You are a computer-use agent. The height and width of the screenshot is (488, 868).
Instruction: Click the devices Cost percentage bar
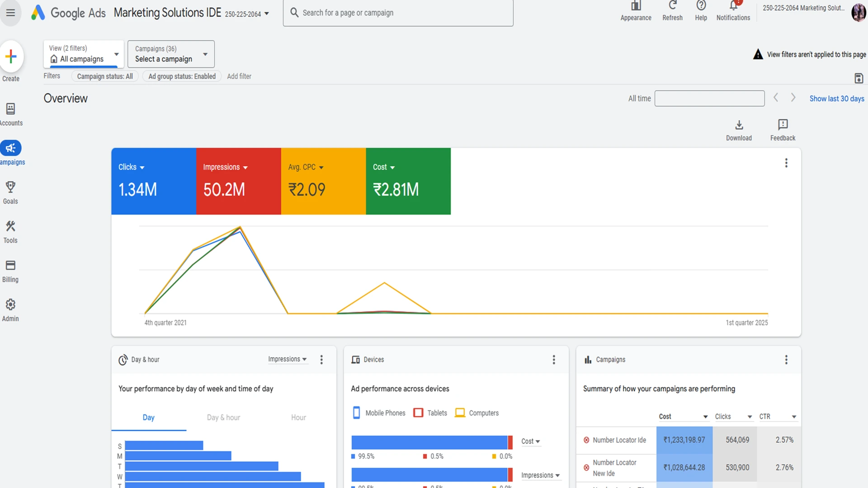[432, 442]
